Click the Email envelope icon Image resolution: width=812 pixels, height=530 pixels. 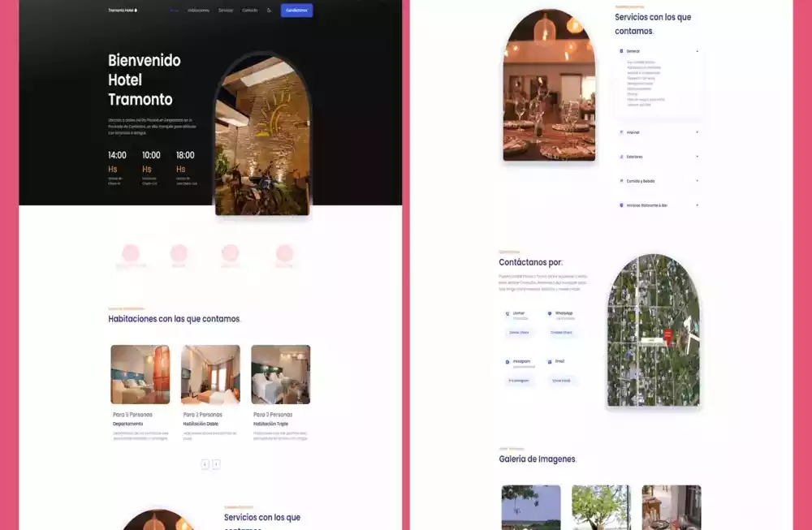(x=550, y=362)
